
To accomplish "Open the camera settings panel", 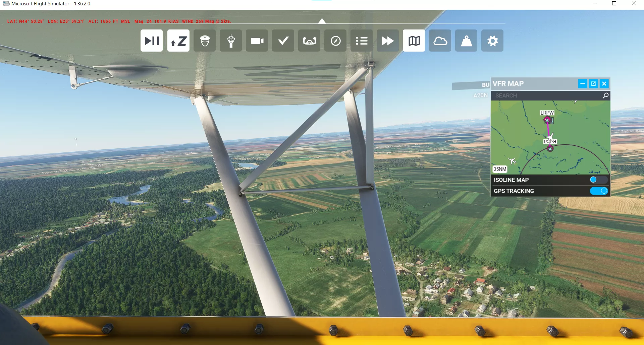I will pos(257,41).
